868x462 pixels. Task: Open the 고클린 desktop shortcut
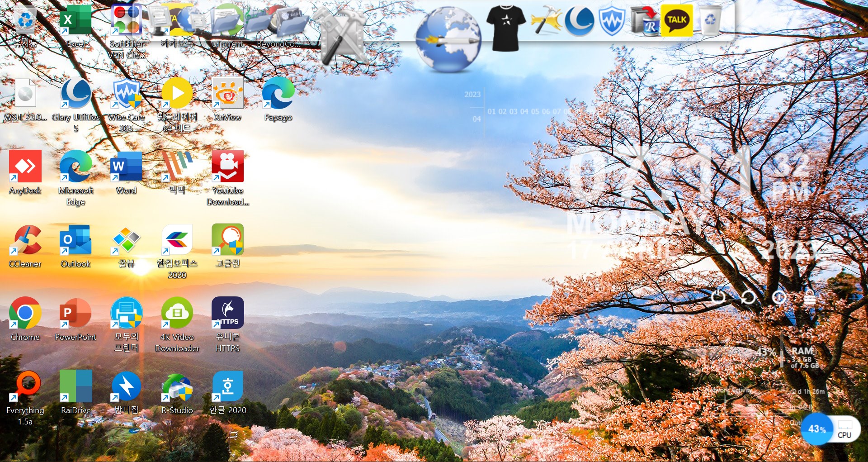[x=228, y=246]
